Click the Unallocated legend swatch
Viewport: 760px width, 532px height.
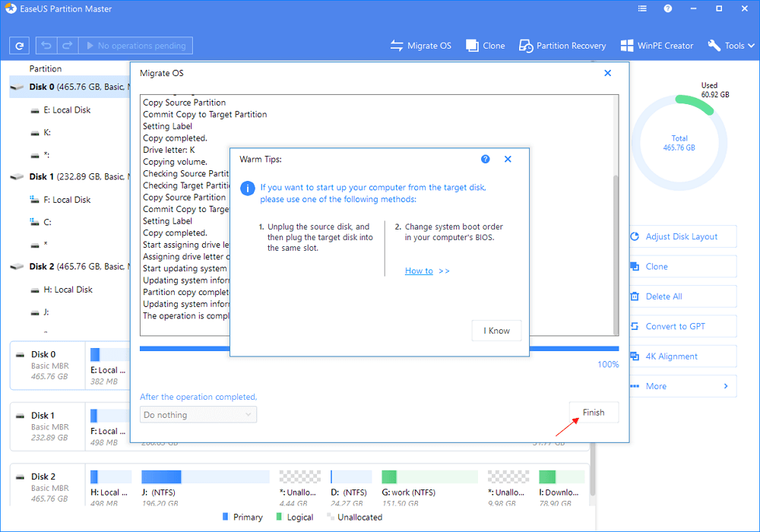click(331, 517)
